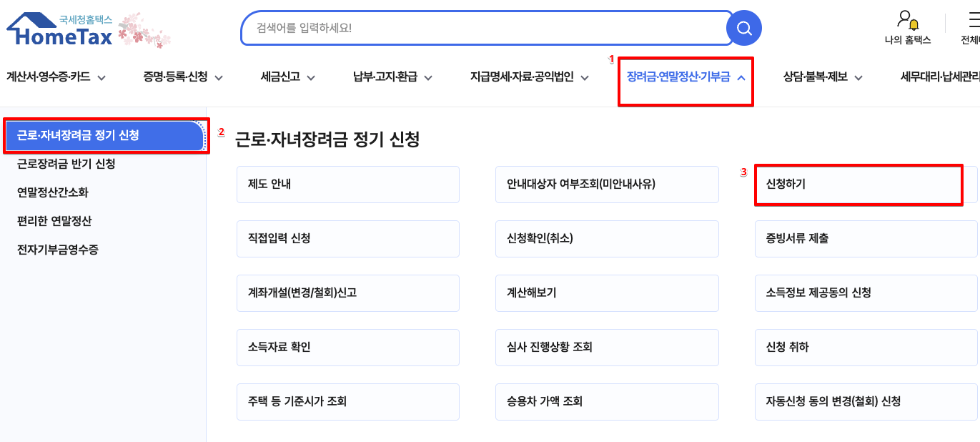Open 제도 안내
This screenshot has width=980, height=442.
348,185
